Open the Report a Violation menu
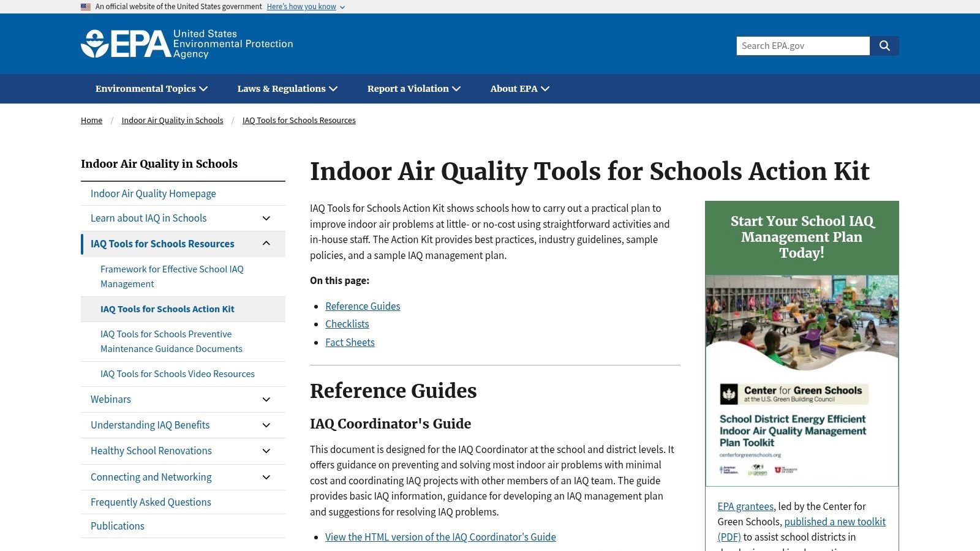Screen dimensions: 980x551 point(413,89)
